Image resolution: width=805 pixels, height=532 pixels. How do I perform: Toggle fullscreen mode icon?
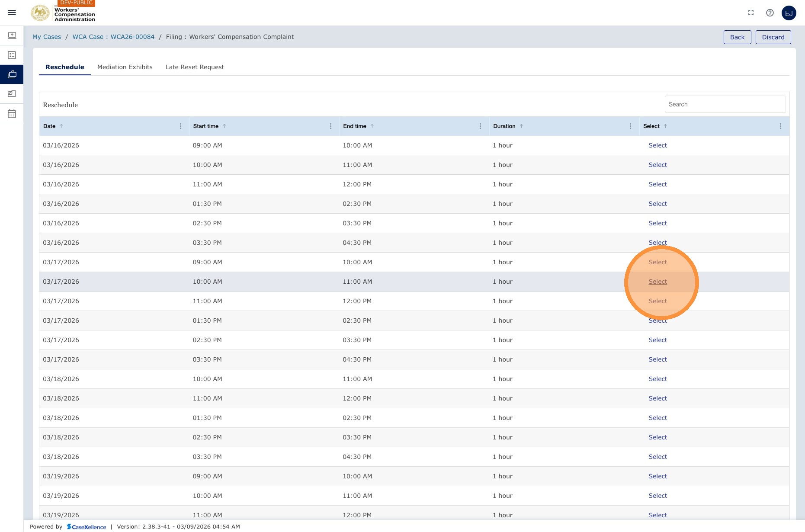[751, 13]
